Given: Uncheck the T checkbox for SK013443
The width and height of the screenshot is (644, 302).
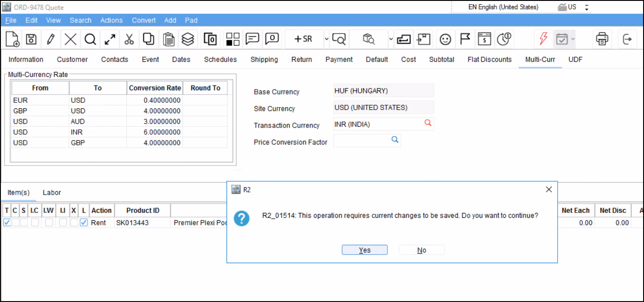Looking at the screenshot, I should pos(7,222).
